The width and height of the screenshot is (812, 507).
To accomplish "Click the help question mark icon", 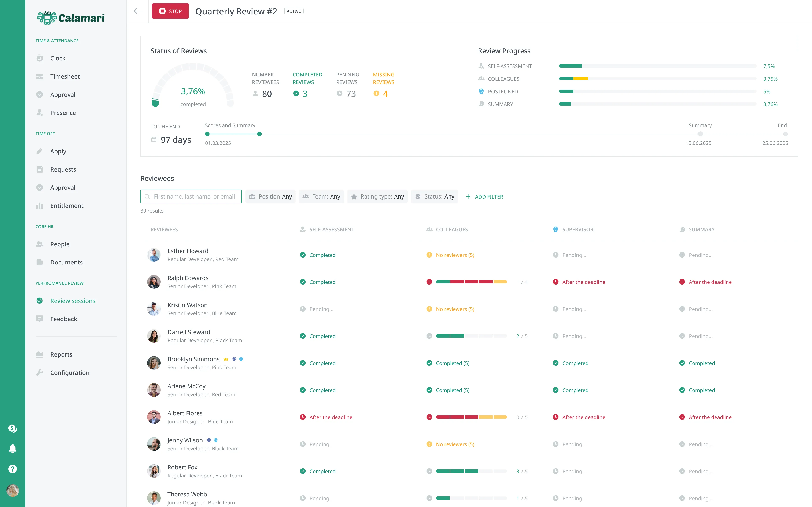I will click(12, 469).
